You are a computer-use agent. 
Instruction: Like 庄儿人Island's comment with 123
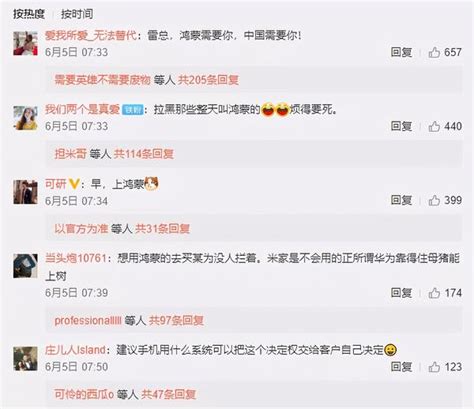click(434, 367)
